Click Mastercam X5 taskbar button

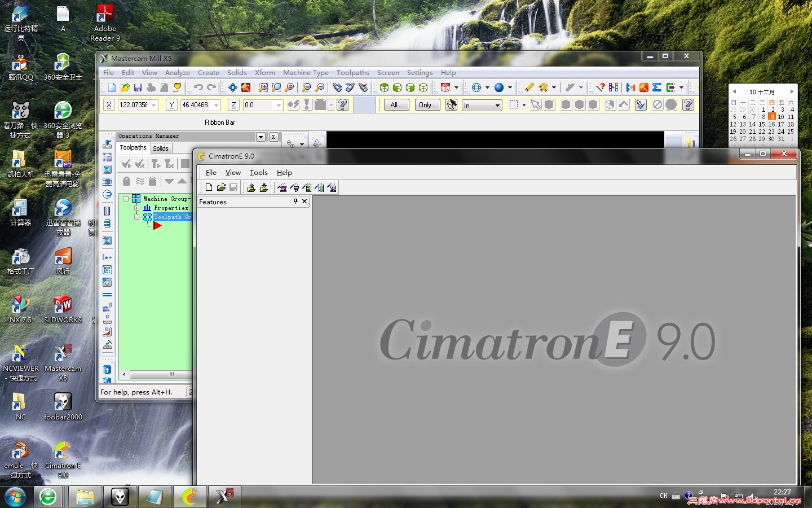224,497
